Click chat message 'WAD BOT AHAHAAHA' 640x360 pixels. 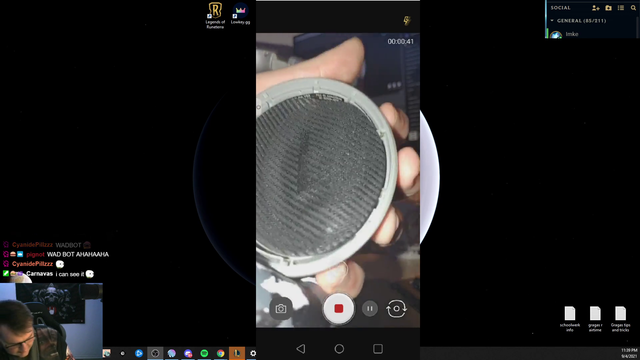coord(78,254)
